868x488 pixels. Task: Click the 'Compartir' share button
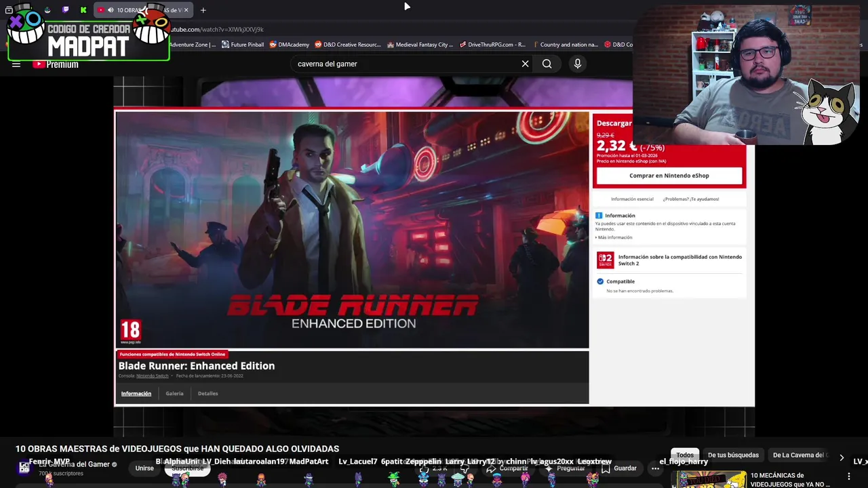click(x=507, y=468)
